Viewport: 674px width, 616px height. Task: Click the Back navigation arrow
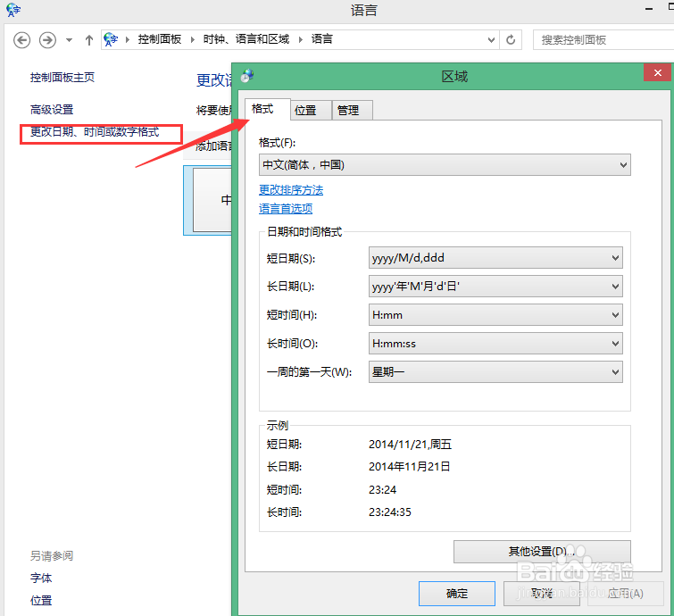coord(22,40)
